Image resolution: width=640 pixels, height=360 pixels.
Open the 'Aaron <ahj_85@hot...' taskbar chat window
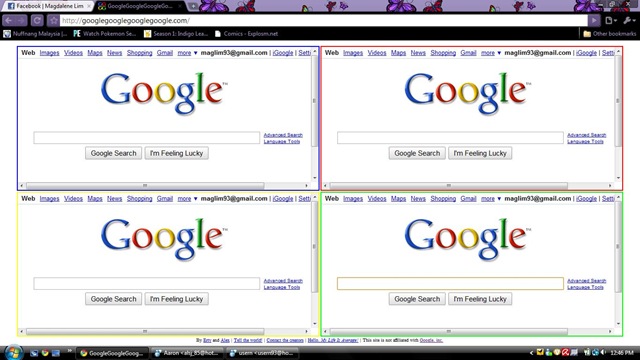[187, 353]
